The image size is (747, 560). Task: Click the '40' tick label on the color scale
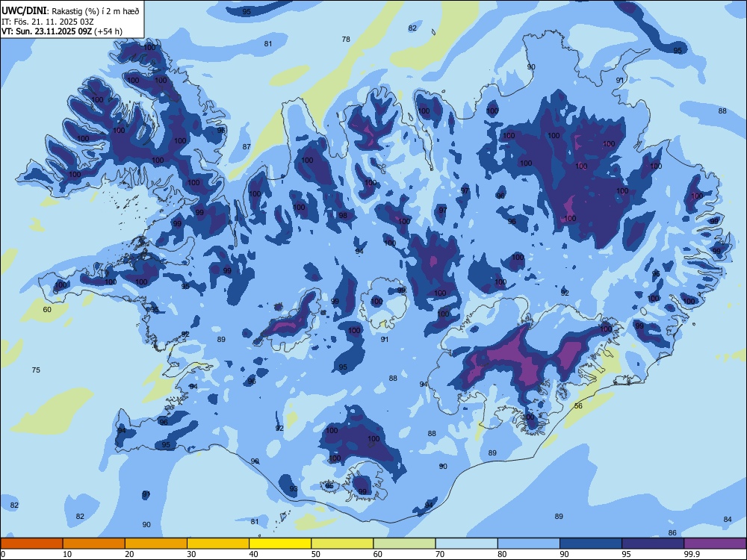point(254,554)
